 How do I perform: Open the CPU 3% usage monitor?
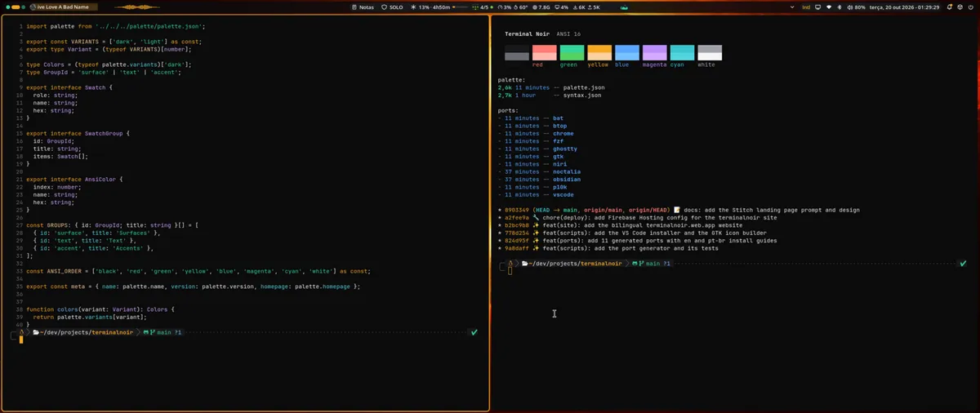tap(505, 7)
